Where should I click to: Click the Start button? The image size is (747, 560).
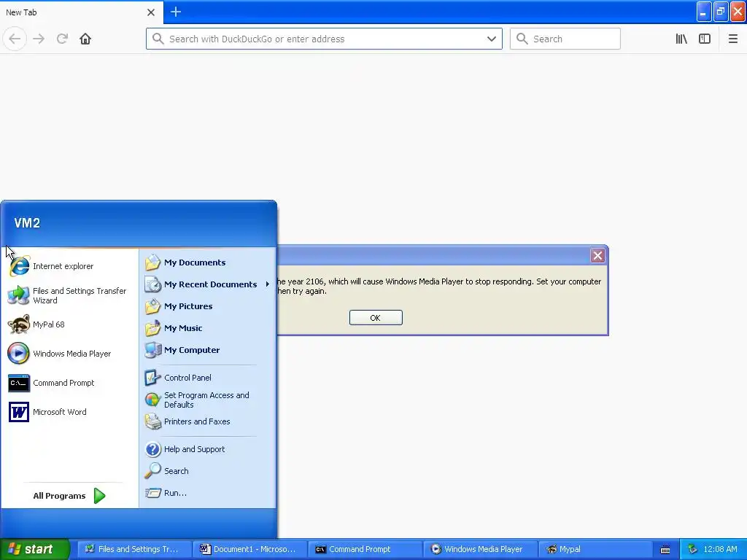35,549
